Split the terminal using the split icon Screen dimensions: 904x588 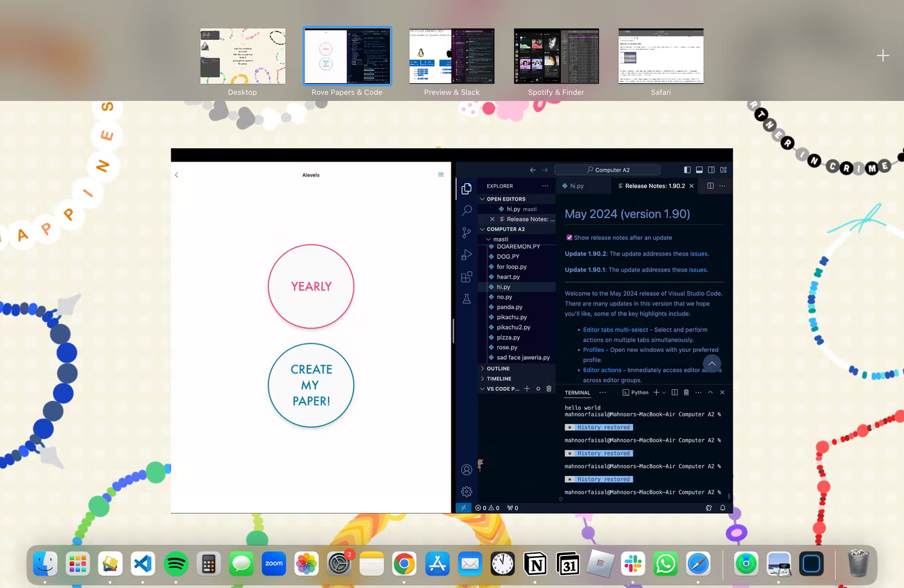click(674, 392)
